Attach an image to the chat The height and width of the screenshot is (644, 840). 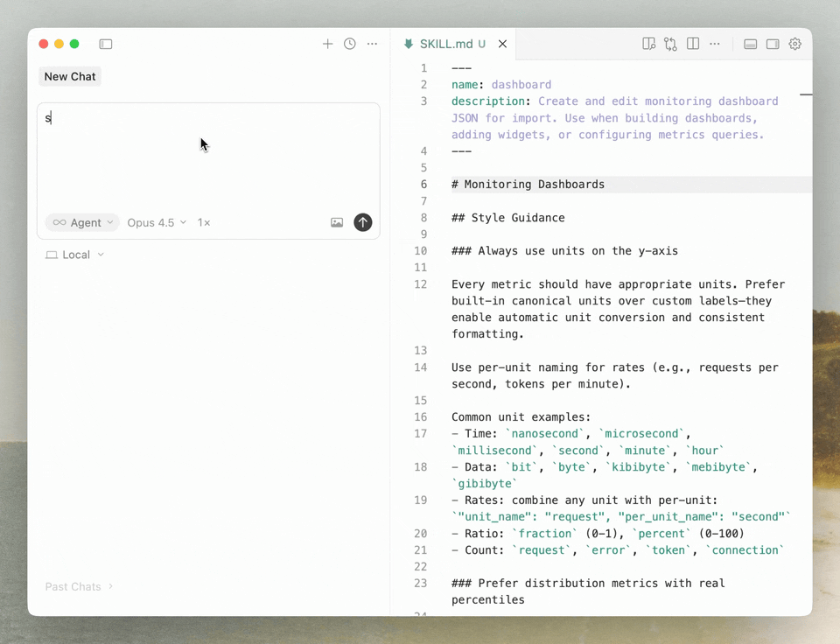[x=337, y=223]
